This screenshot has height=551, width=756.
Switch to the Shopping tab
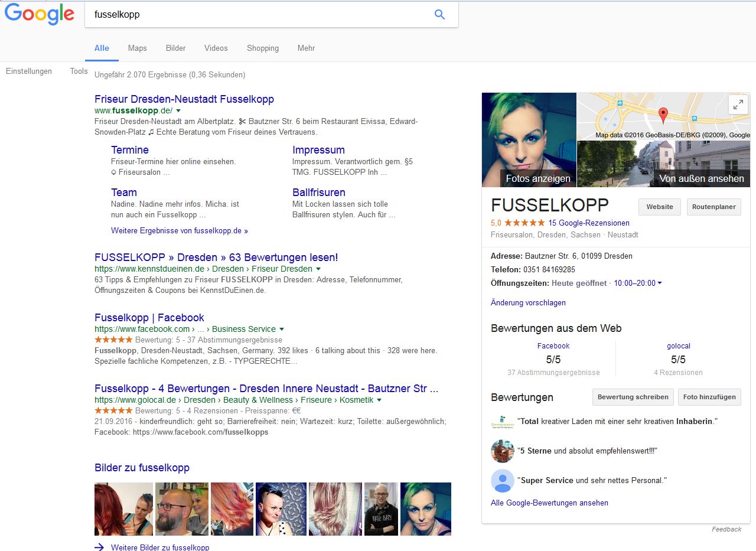(263, 48)
